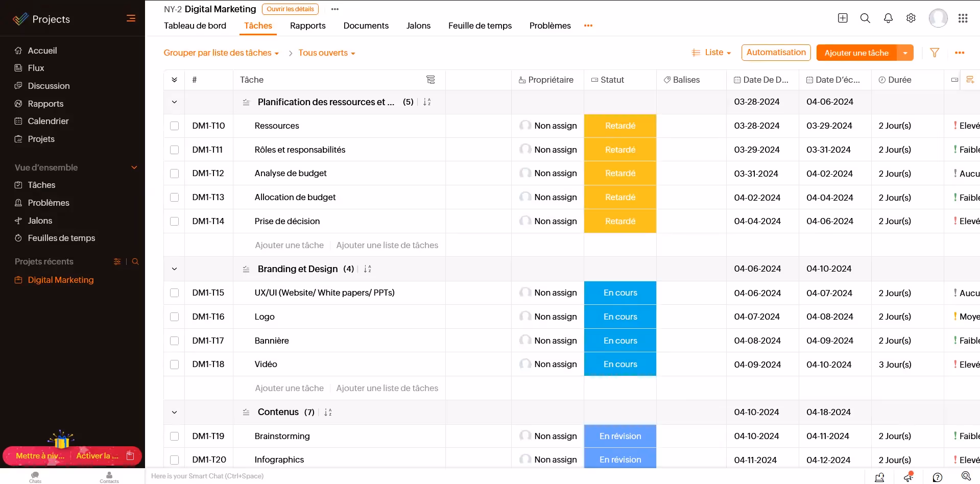980x484 pixels.
Task: Select the yellow Retardé status on DM1-T12
Action: point(620,173)
